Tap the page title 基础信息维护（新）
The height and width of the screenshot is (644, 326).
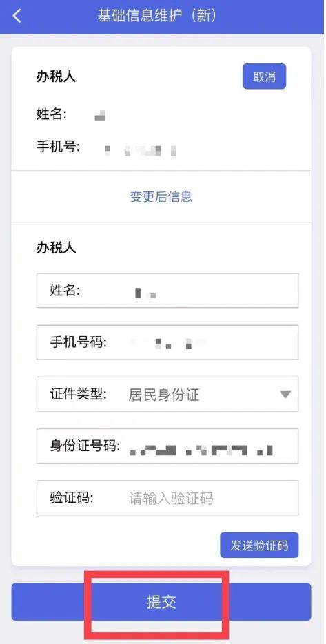pos(156,16)
